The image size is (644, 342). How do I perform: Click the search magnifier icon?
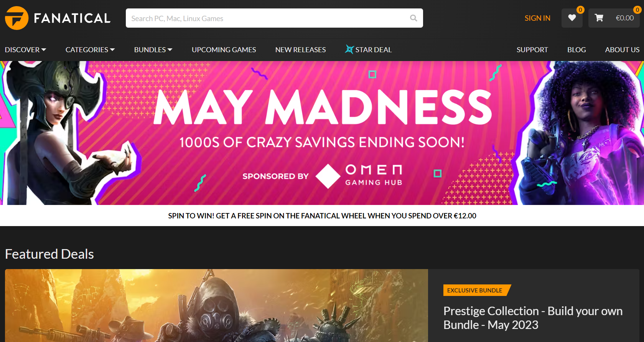[x=413, y=18]
